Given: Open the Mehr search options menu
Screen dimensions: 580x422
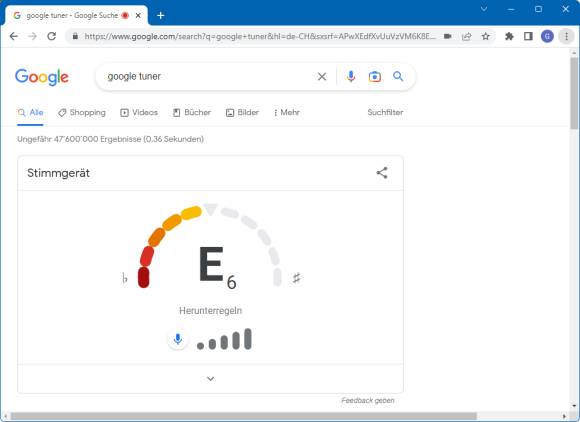Looking at the screenshot, I should point(286,112).
